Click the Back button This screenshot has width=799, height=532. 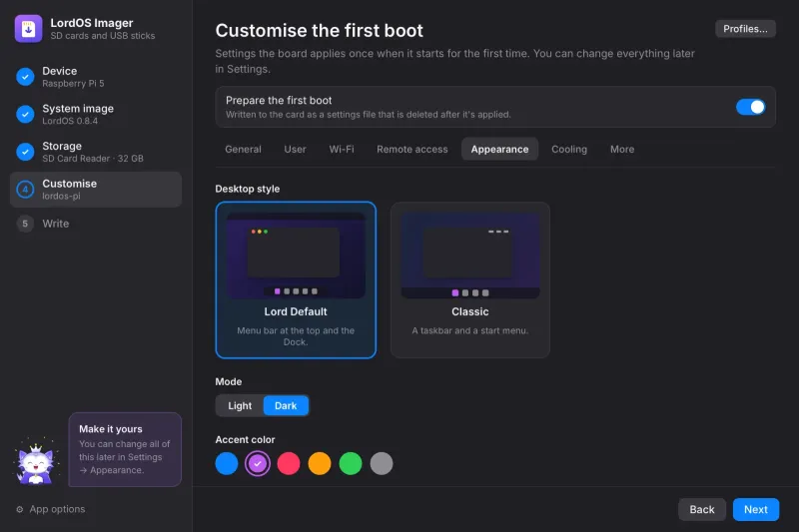pos(702,510)
